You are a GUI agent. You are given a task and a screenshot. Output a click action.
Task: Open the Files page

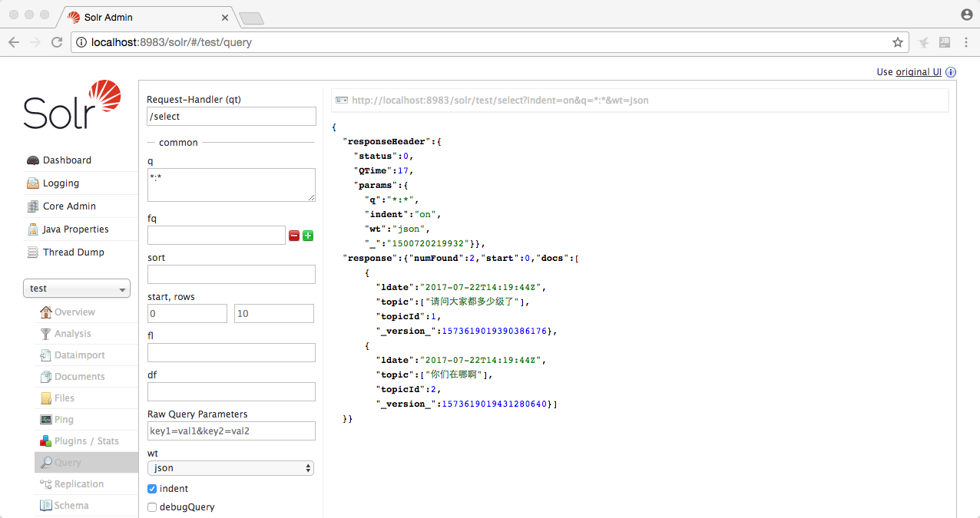coord(65,398)
